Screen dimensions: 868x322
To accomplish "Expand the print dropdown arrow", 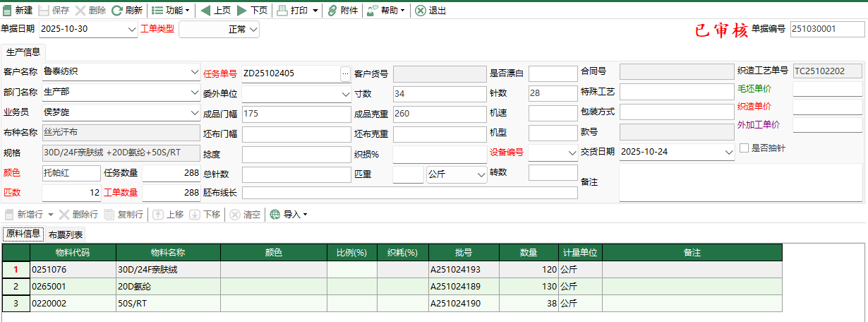I will pos(315,11).
